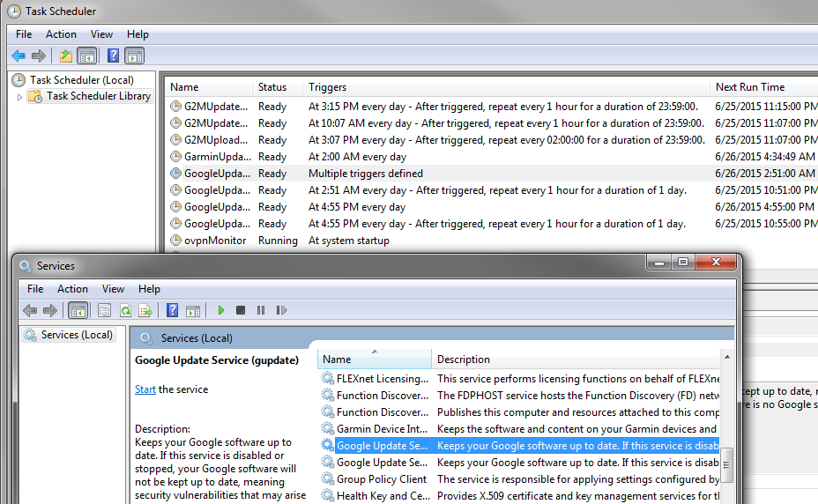This screenshot has width=818, height=504.
Task: Select task with 'Multiple triggers defined'
Action: pyautogui.click(x=492, y=174)
